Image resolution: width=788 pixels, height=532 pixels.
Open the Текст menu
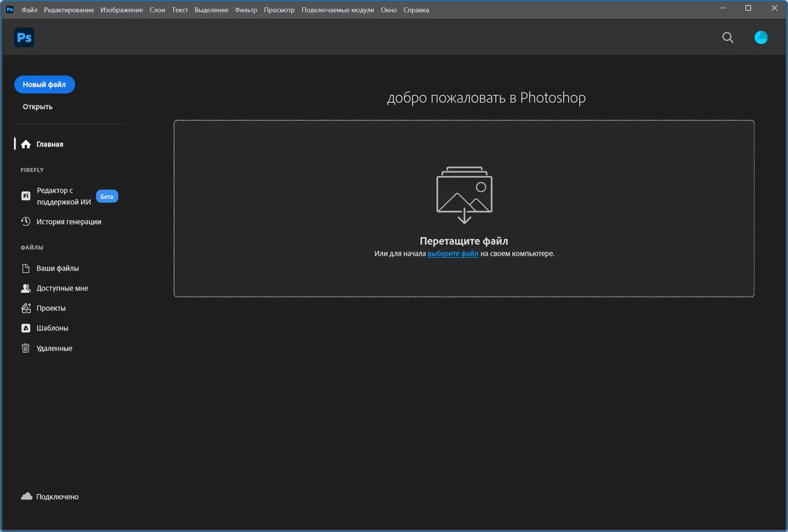point(180,10)
